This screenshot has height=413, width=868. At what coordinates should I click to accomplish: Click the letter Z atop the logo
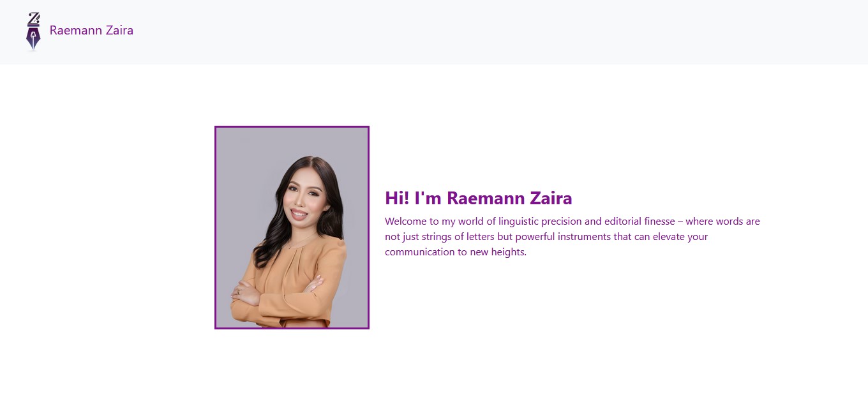tap(34, 19)
